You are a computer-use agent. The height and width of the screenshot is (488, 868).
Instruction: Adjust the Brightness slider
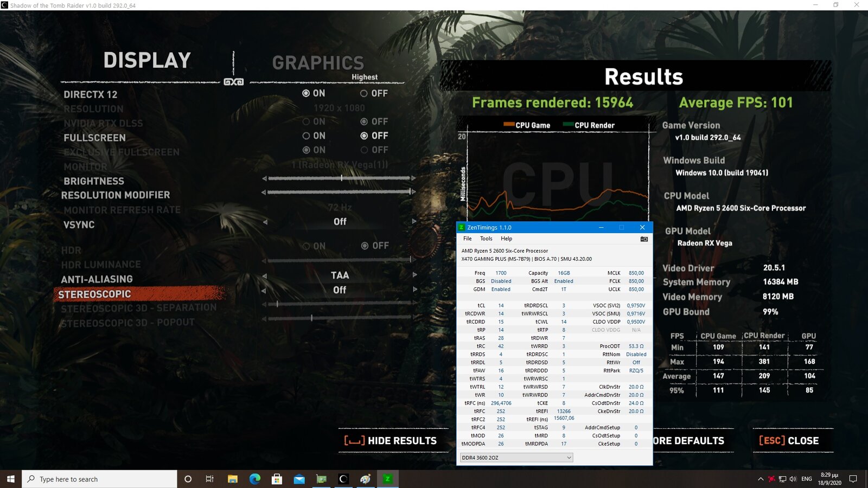[x=339, y=178]
